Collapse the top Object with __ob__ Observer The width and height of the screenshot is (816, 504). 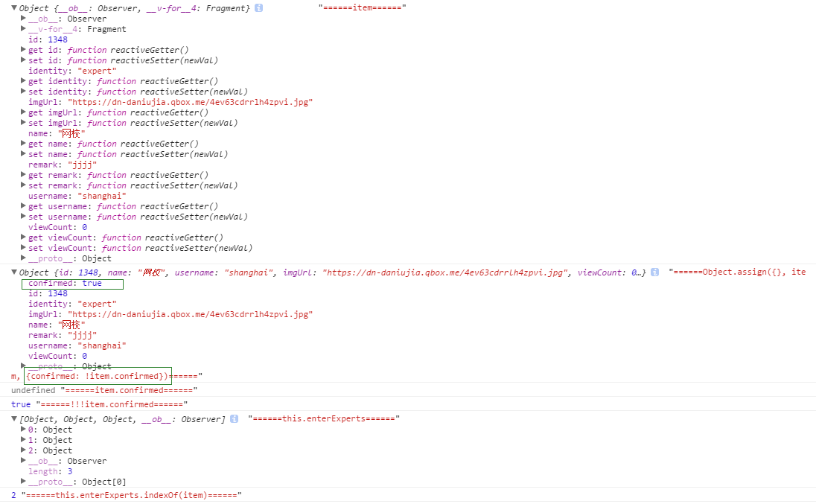click(x=14, y=7)
